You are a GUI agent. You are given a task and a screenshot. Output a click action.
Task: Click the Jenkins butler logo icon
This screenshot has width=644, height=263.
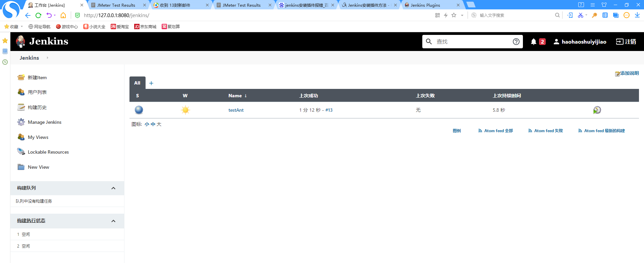pos(21,42)
